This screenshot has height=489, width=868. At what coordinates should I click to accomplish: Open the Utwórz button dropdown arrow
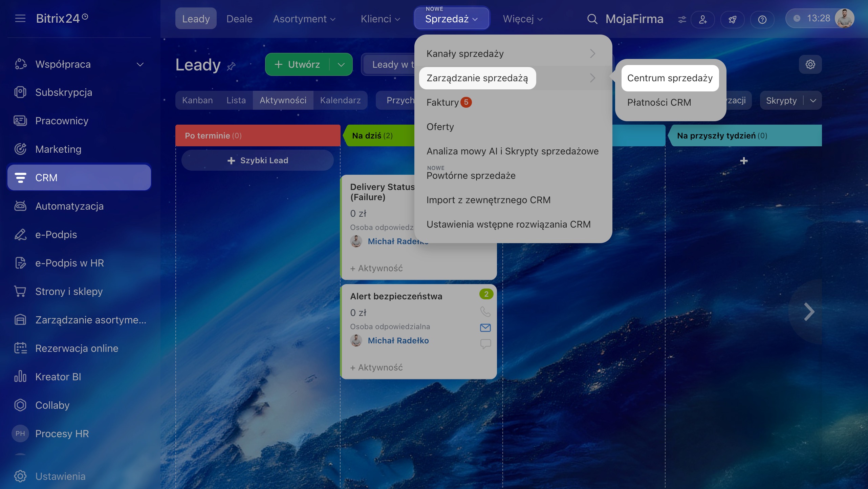pyautogui.click(x=341, y=64)
